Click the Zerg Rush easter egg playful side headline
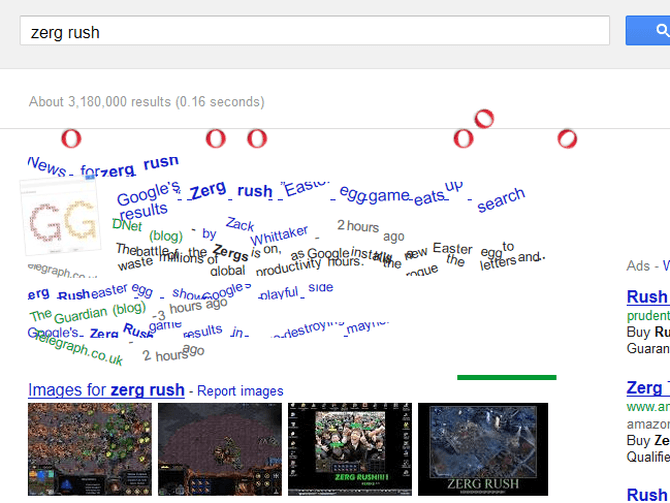Viewport: 670px width, 503px height. pos(180,291)
